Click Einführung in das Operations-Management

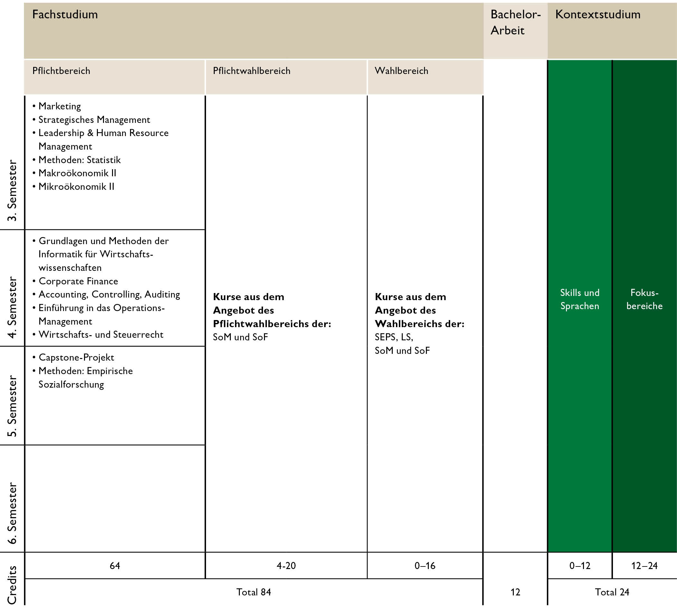(x=99, y=314)
